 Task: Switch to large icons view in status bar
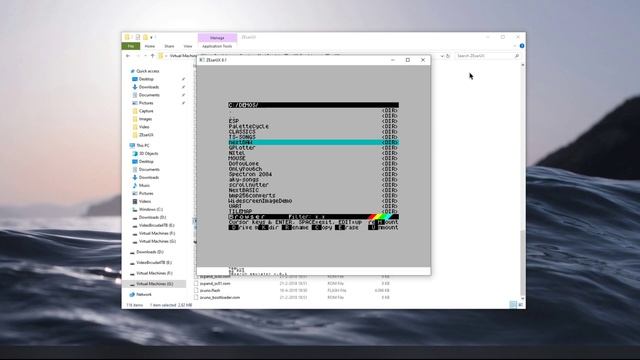[520, 304]
